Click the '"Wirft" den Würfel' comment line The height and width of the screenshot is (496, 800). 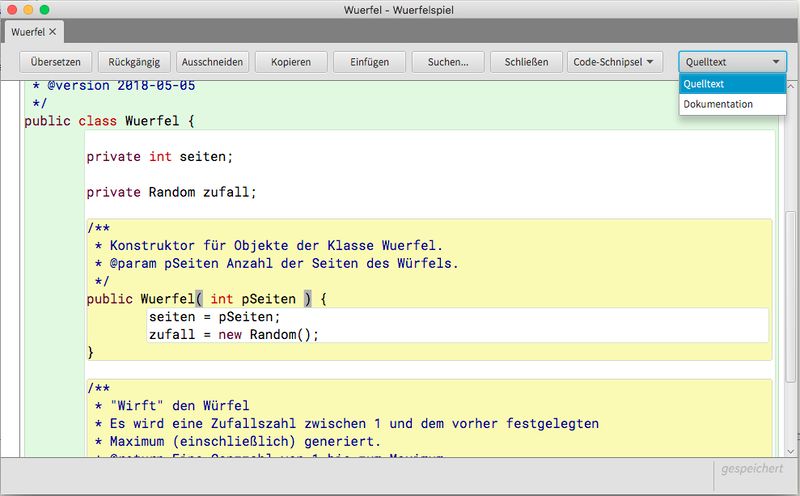172,406
